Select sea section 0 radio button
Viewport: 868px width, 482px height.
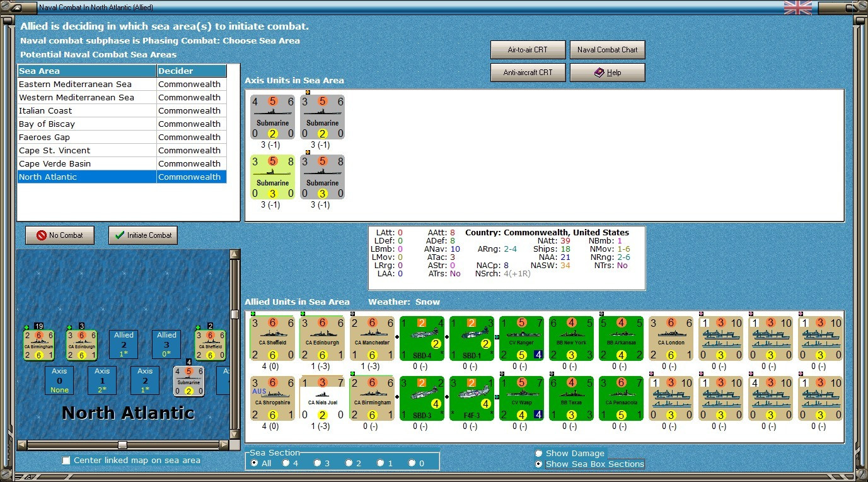point(412,463)
